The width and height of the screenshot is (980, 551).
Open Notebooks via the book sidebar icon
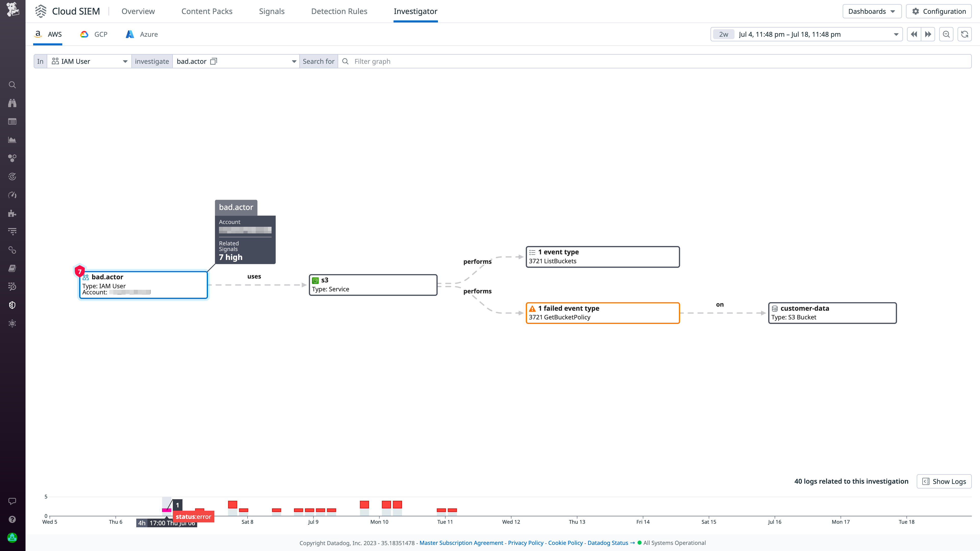click(12, 268)
